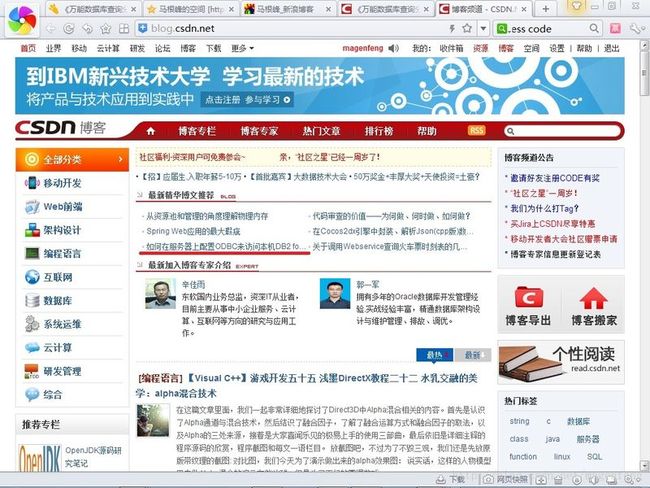This screenshot has width=650, height=488.
Task: Open article Spring Web应用的最大瑕疵
Action: click(x=193, y=231)
